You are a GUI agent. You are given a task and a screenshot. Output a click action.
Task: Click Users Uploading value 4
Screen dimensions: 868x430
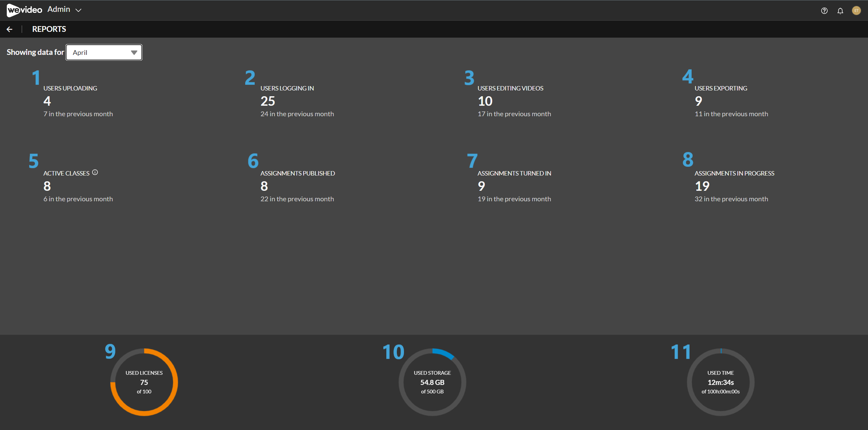(47, 101)
